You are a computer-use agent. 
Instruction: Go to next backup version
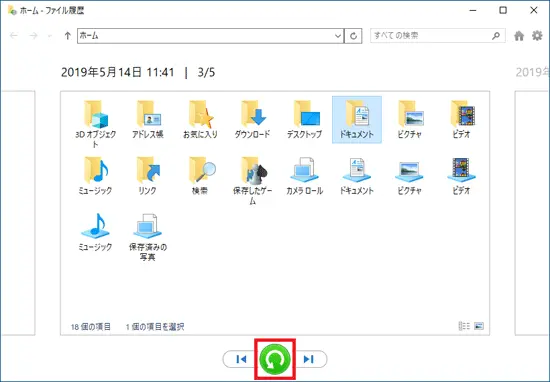310,359
